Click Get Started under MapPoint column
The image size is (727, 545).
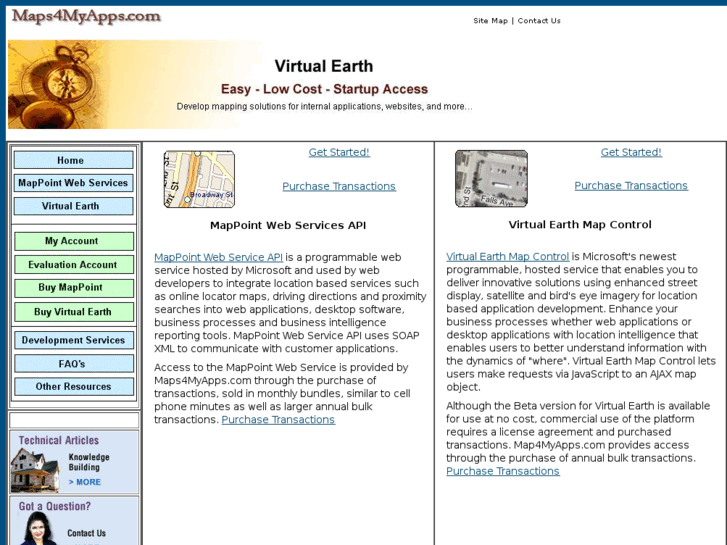tap(339, 152)
